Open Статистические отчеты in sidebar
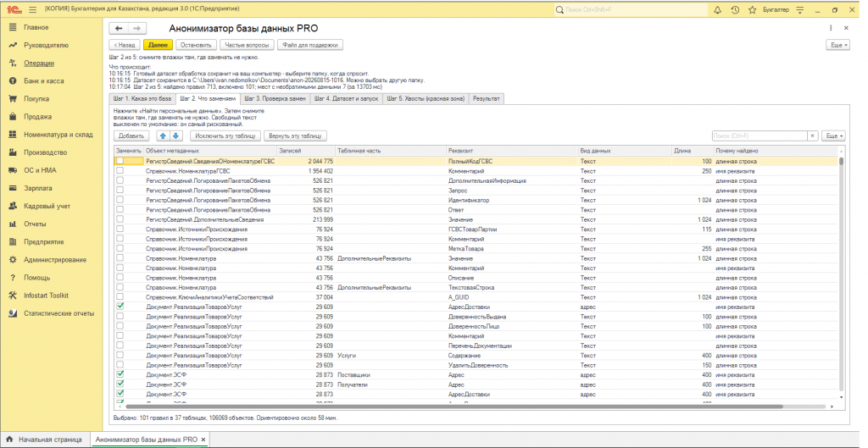The image size is (868, 448). (x=58, y=313)
